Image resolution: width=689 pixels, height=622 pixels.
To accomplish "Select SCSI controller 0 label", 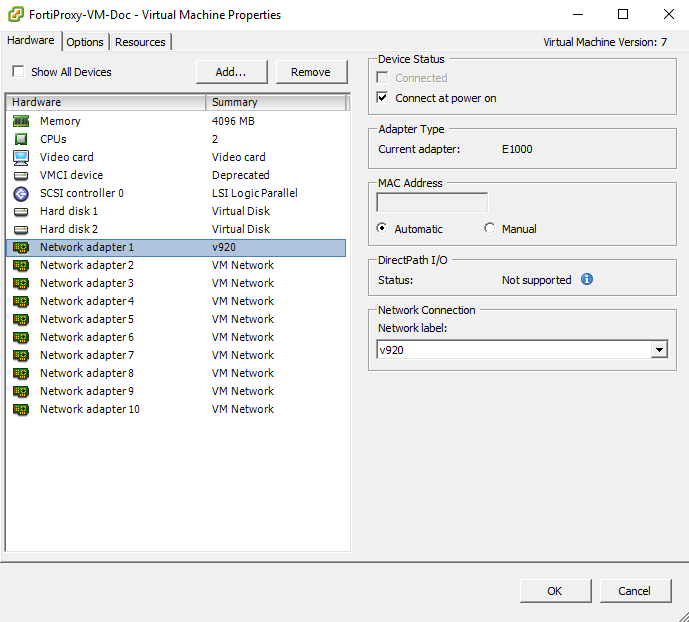I will 82,193.
